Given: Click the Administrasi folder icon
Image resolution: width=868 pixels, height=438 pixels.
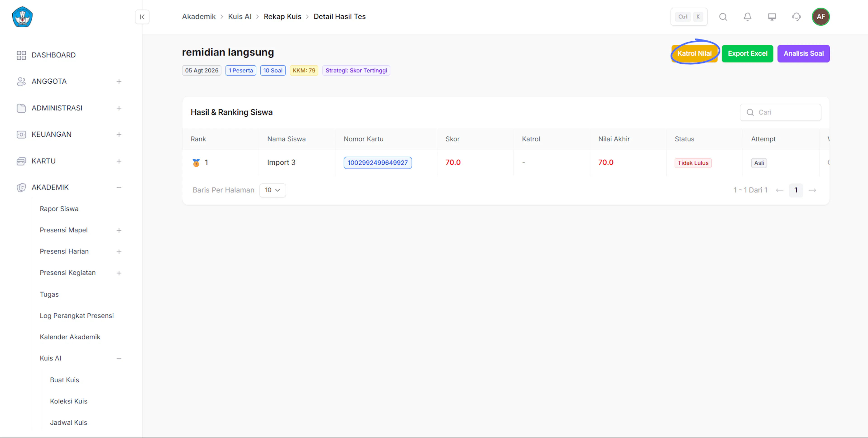Looking at the screenshot, I should (21, 108).
